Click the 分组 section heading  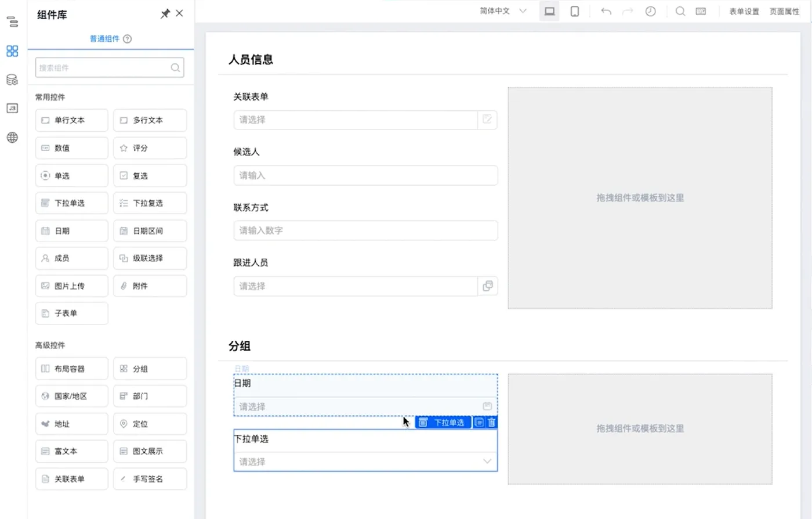[240, 346]
